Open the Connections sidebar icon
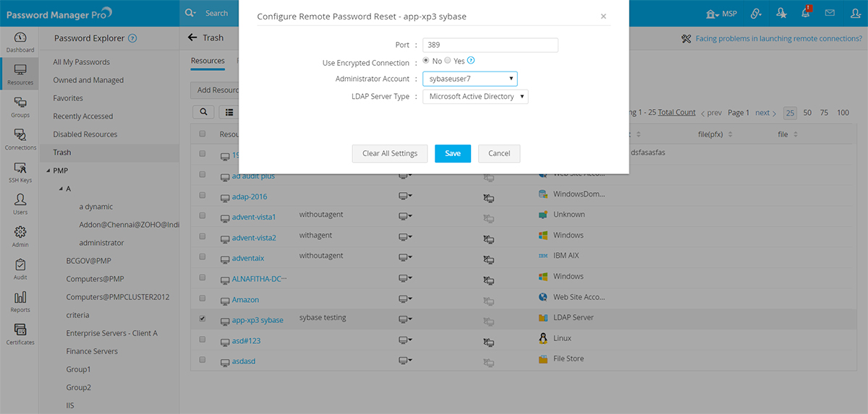 [20, 138]
